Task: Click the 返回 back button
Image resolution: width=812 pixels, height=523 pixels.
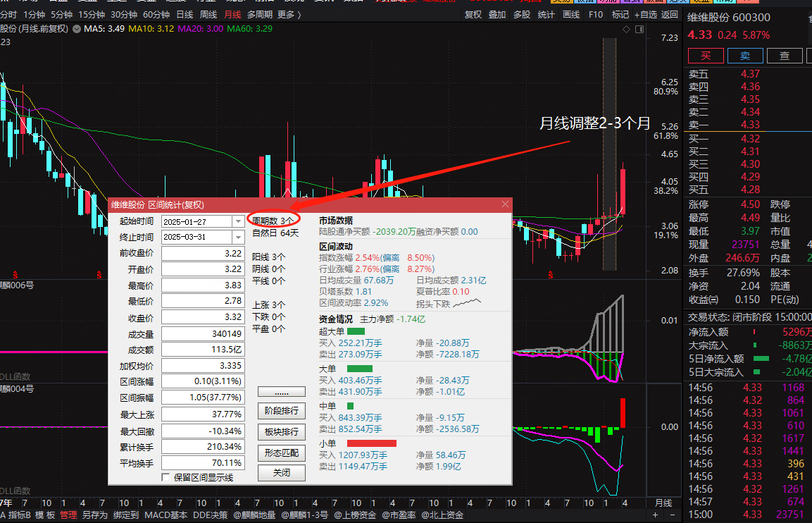Action: 670,15
